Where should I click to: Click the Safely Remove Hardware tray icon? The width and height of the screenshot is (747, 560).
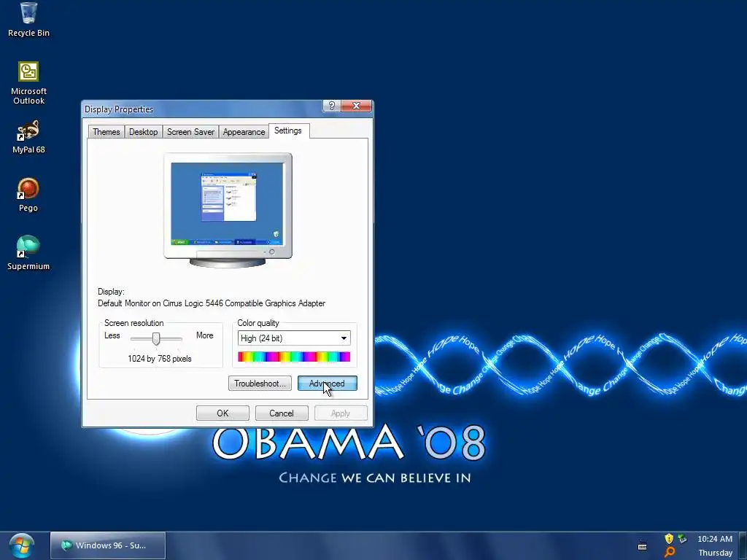tap(682, 539)
